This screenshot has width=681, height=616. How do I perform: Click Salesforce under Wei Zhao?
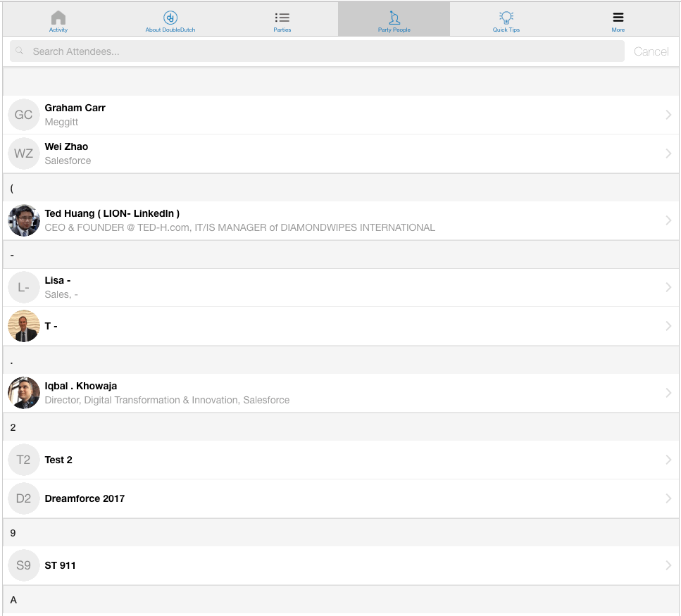point(68,161)
